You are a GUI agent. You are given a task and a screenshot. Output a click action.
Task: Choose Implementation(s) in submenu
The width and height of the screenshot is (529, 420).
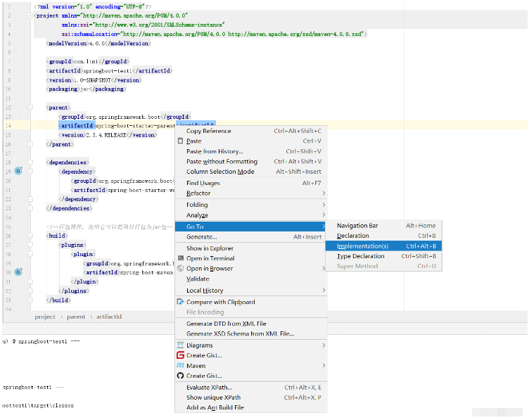click(x=383, y=246)
